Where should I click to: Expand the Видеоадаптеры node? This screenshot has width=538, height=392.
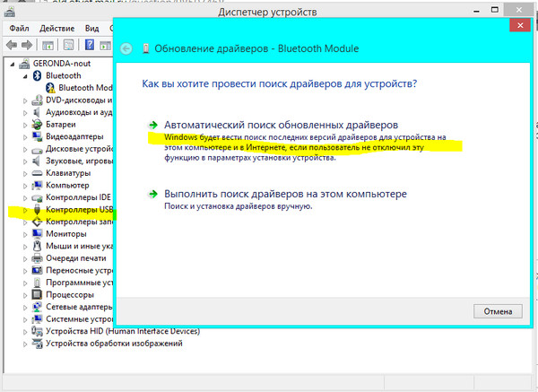click(25, 137)
